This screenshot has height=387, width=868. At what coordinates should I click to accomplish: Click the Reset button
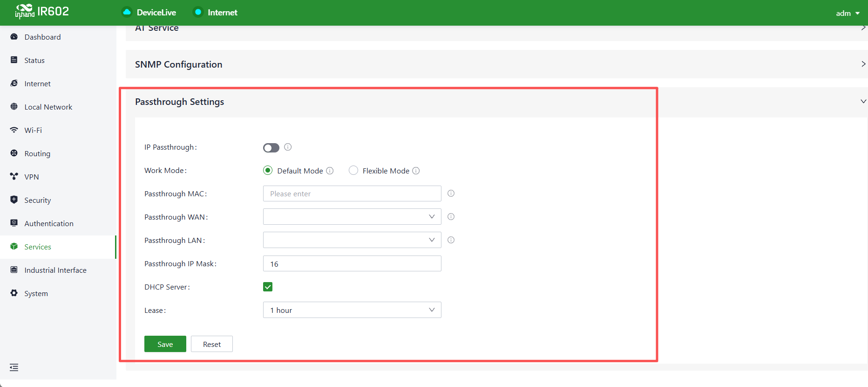[x=212, y=344]
